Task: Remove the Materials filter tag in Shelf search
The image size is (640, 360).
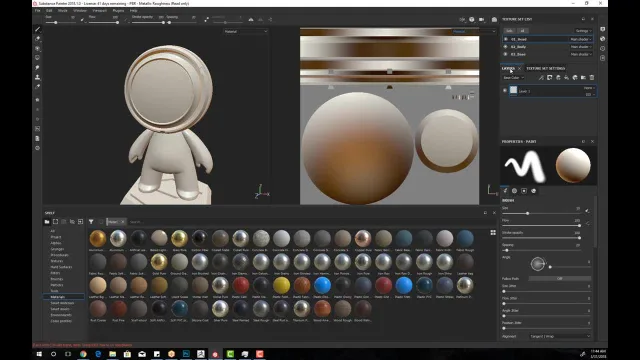Action: pos(122,222)
